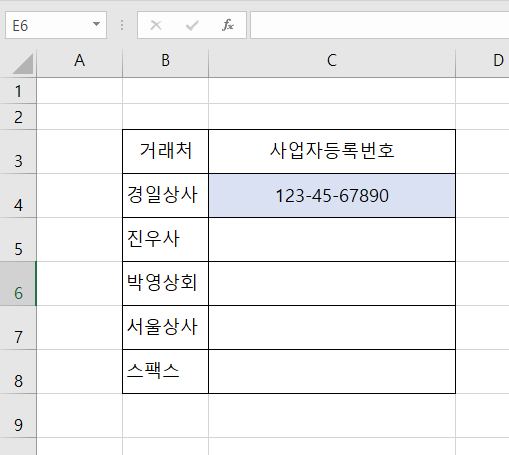Click the cell containing 진우사

pyautogui.click(x=165, y=240)
